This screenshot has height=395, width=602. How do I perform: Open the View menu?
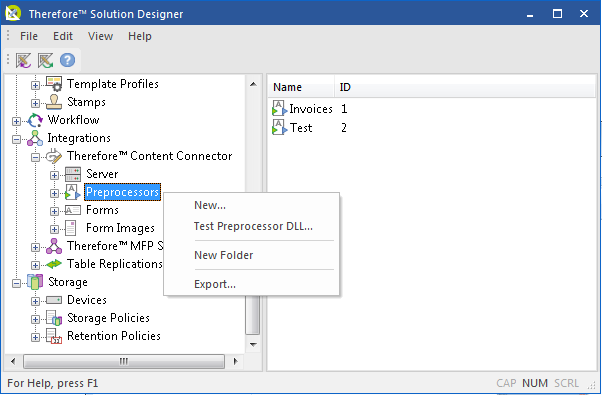click(100, 36)
